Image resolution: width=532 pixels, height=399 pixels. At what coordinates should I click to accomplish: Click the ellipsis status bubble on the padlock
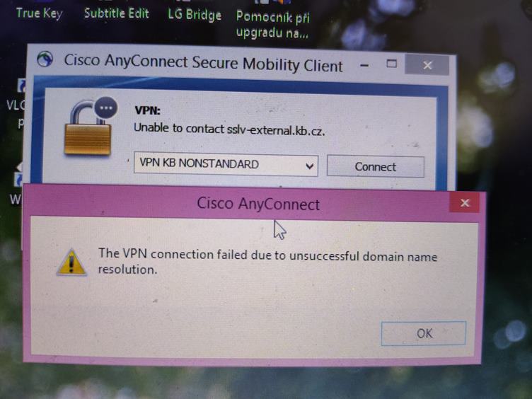pyautogui.click(x=106, y=108)
